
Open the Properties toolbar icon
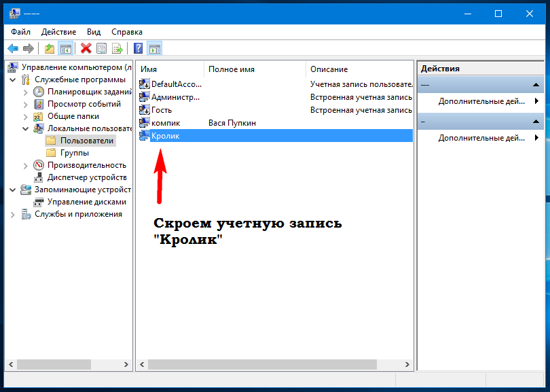(x=101, y=48)
